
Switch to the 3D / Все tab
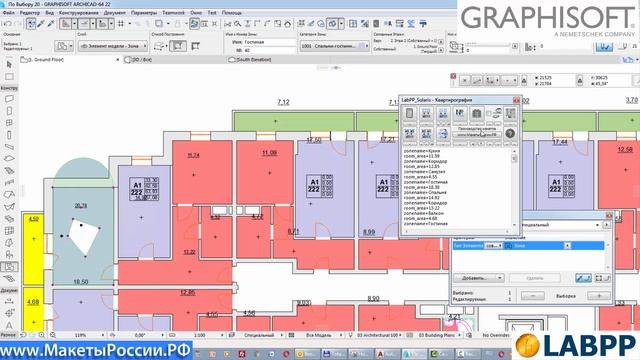(138, 60)
